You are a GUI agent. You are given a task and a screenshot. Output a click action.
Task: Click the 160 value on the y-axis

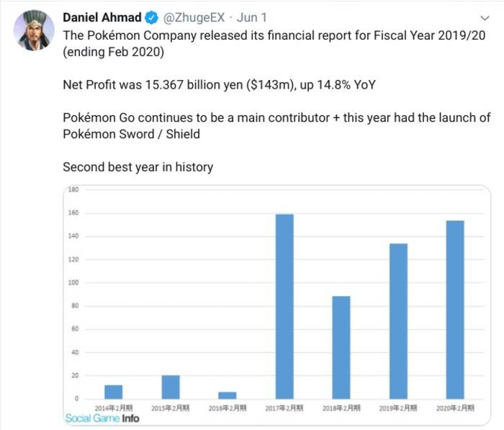pyautogui.click(x=73, y=213)
